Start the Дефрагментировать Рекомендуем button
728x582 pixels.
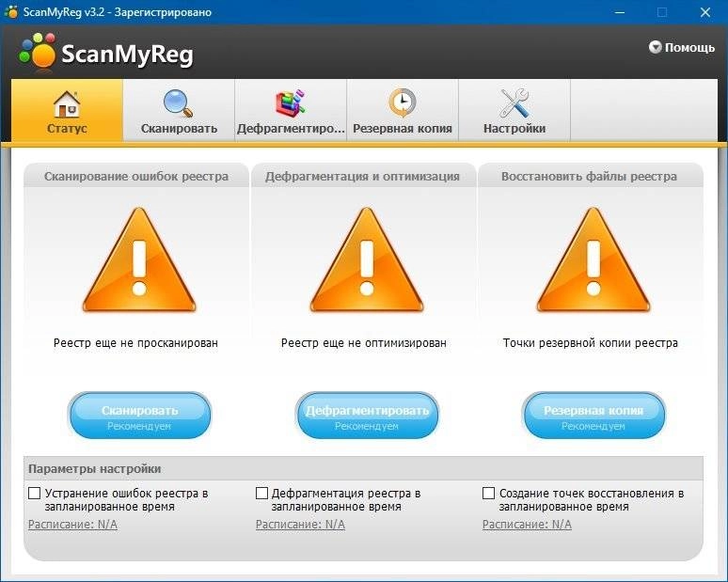point(367,416)
